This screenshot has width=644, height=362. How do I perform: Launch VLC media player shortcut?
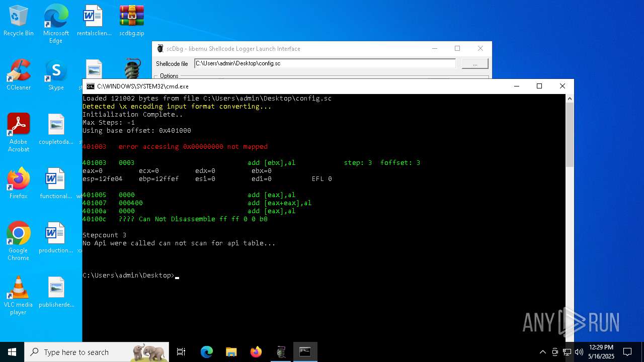tap(19, 296)
